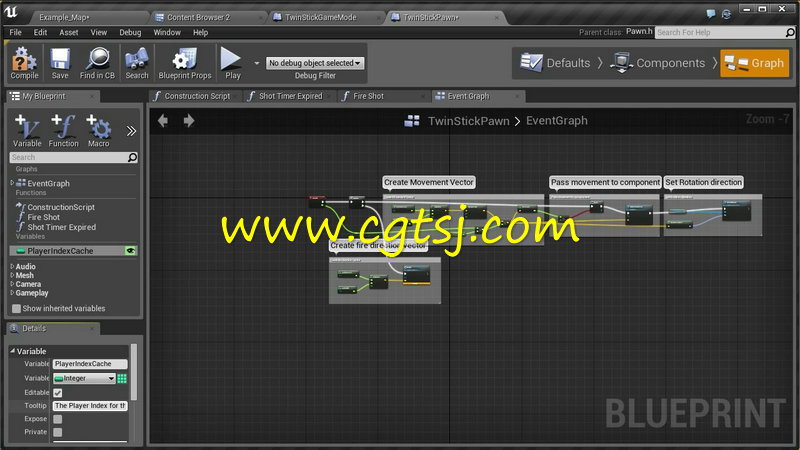Open the View menu
The width and height of the screenshot is (800, 450).
98,32
